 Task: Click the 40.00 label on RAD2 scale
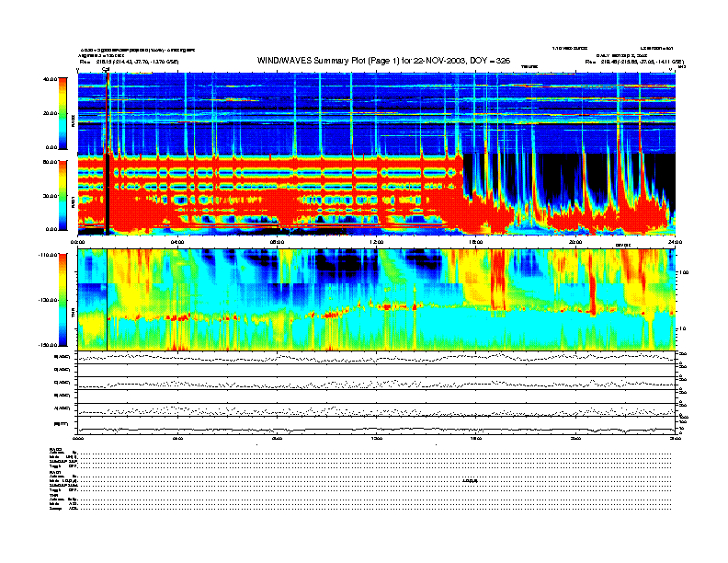pos(50,79)
